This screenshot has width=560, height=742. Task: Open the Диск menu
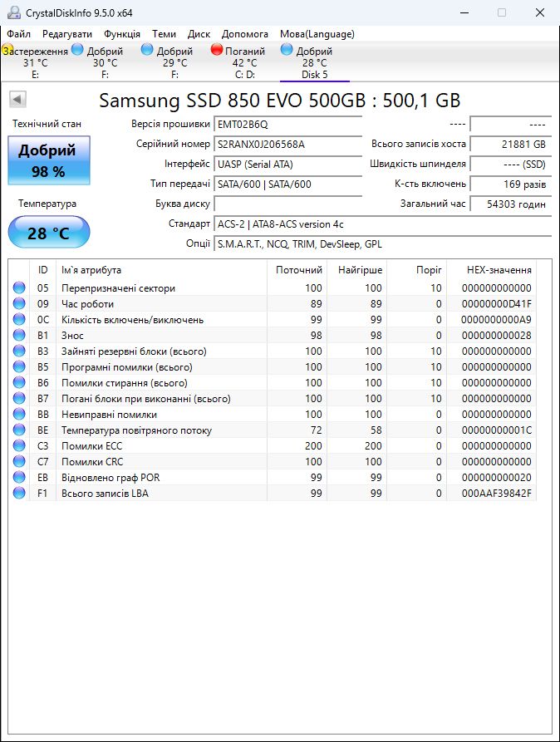point(199,34)
